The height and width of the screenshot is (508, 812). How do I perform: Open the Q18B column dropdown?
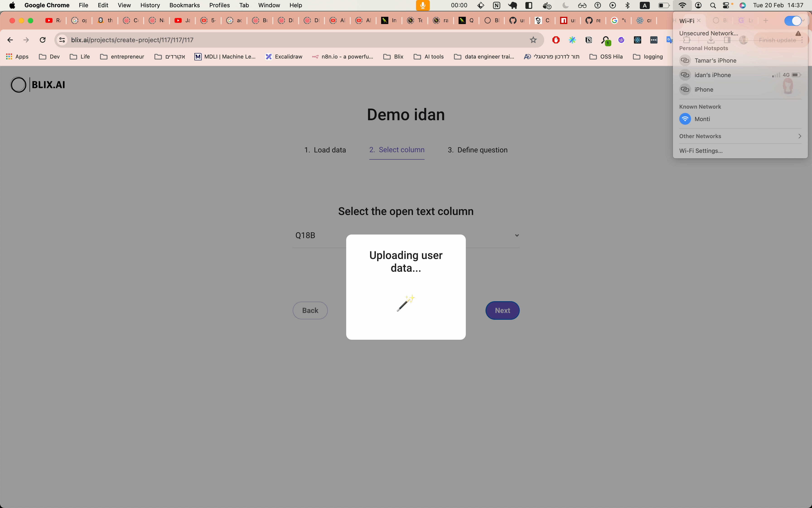click(406, 236)
